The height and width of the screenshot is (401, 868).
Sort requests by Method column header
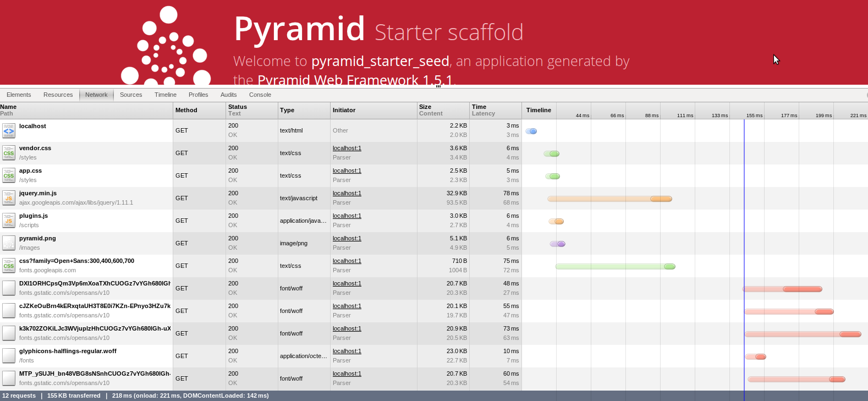pyautogui.click(x=200, y=111)
